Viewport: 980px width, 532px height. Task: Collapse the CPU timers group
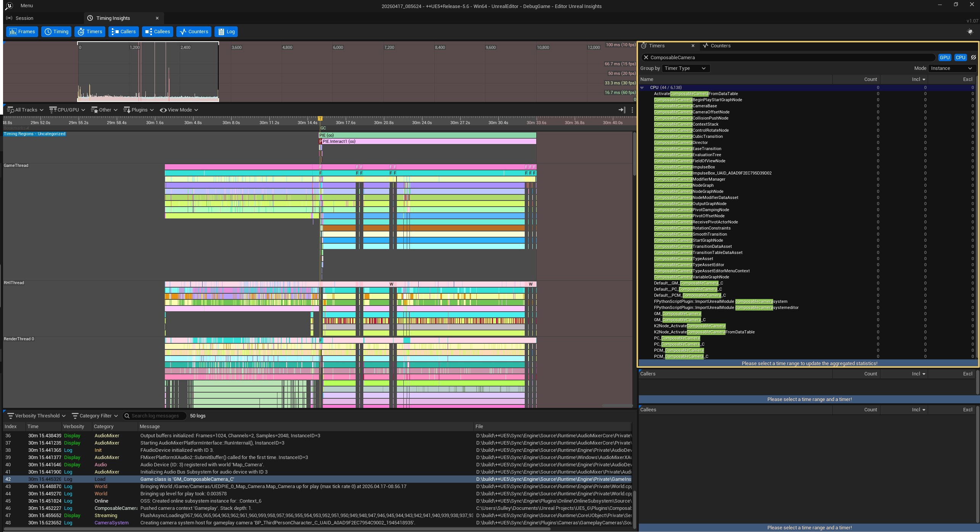pyautogui.click(x=642, y=88)
